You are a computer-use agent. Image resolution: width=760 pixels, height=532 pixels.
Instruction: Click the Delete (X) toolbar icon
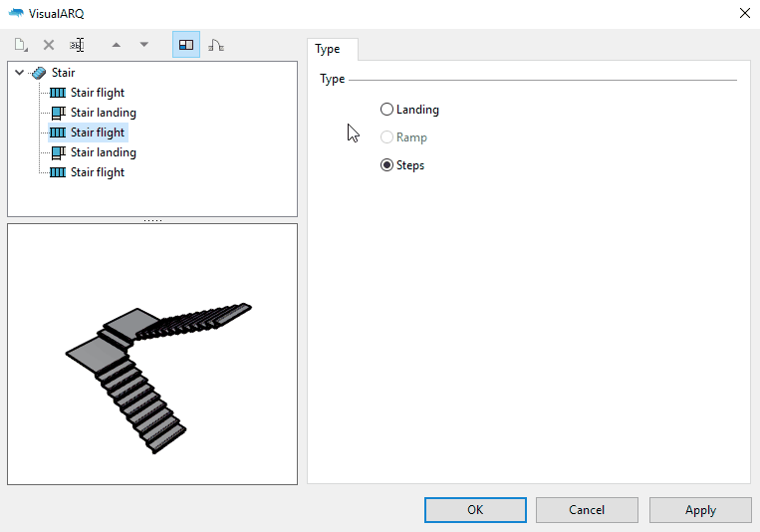(x=49, y=45)
